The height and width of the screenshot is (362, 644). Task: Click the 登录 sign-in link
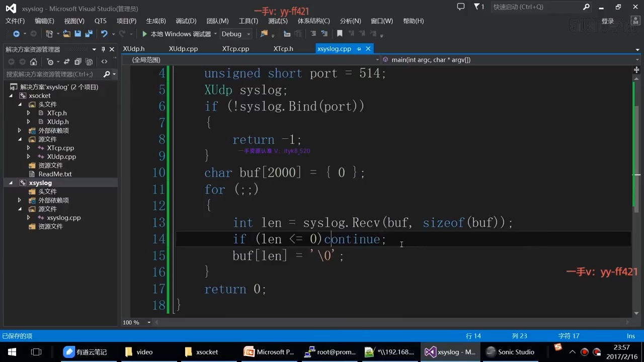[x=607, y=21]
